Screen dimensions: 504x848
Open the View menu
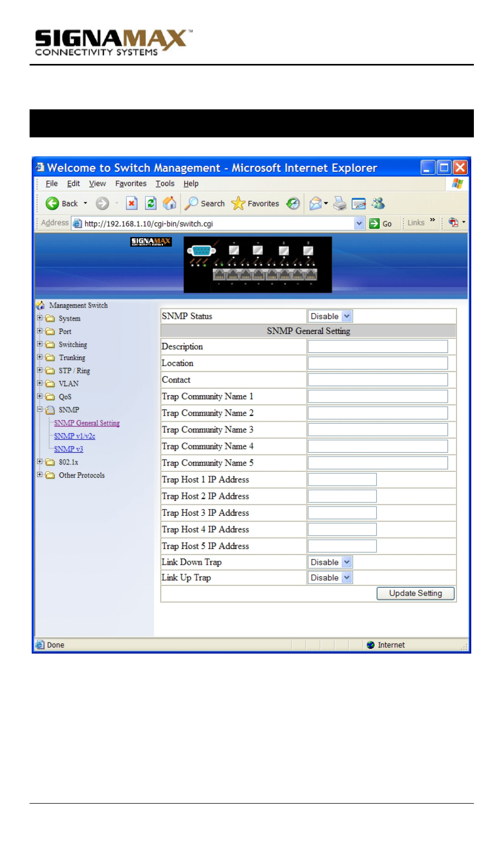97,184
